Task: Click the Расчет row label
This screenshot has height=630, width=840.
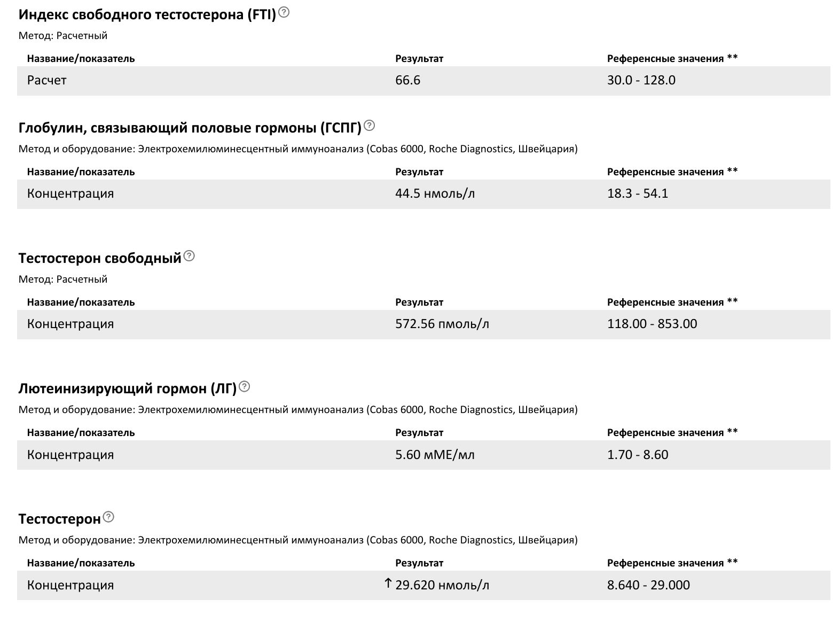Action: click(x=47, y=81)
